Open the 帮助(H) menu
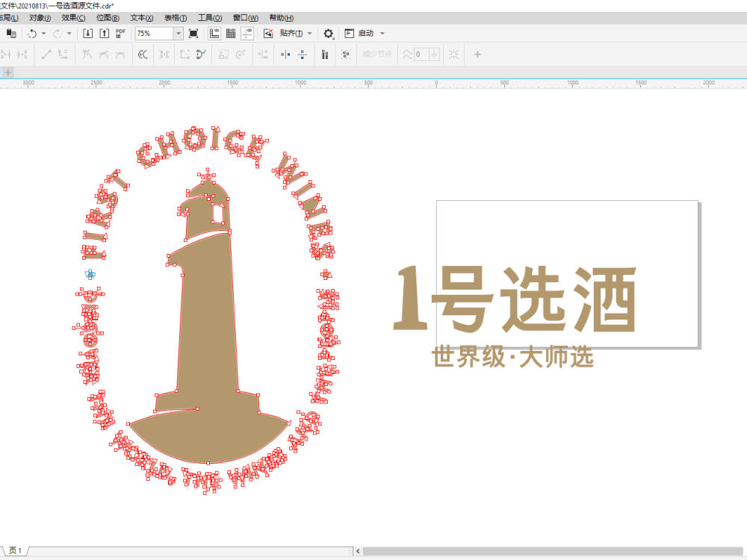 click(x=281, y=18)
